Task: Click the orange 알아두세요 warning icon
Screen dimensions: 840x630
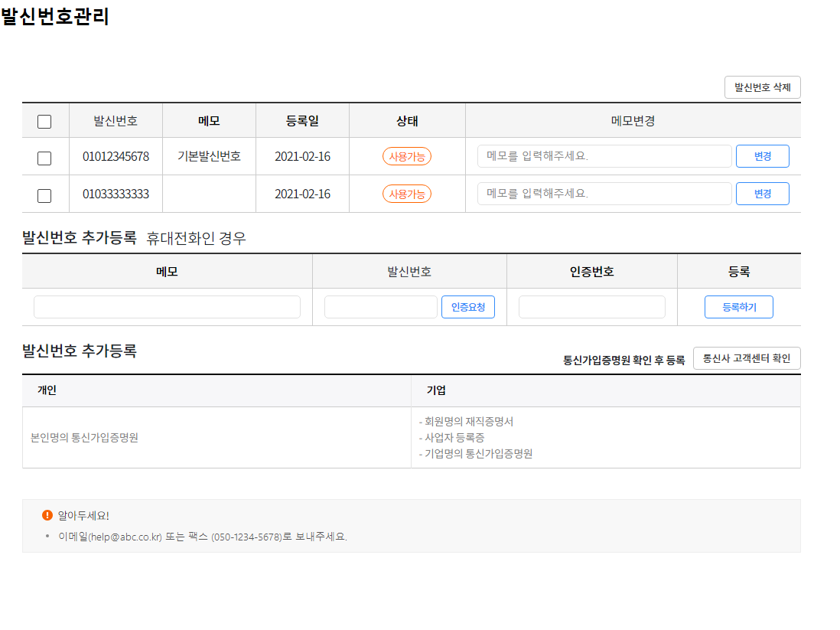Action: click(x=47, y=515)
